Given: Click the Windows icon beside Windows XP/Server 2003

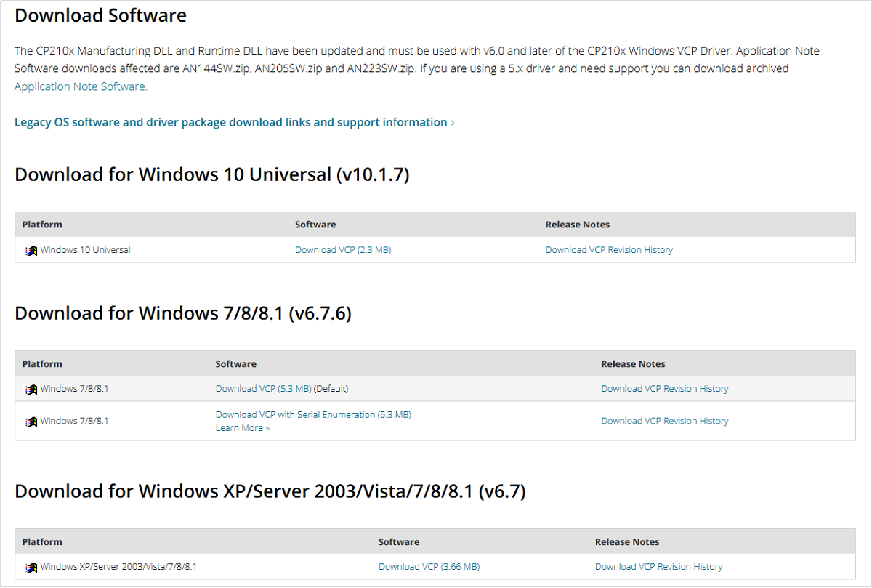Looking at the screenshot, I should pos(31,568).
